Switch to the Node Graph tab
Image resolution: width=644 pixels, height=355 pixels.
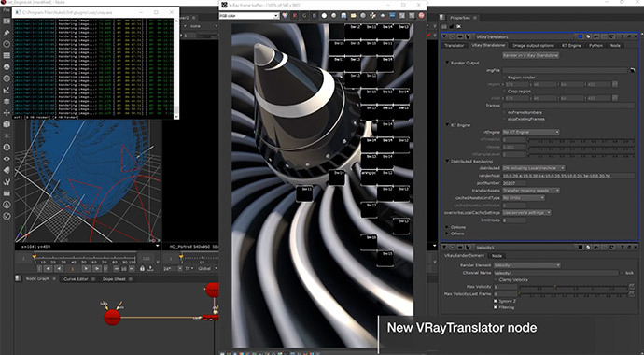click(x=37, y=279)
